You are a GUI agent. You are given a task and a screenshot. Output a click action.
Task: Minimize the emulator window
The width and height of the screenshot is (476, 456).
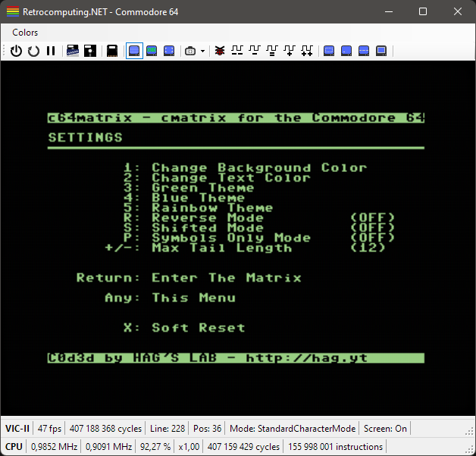(x=389, y=11)
